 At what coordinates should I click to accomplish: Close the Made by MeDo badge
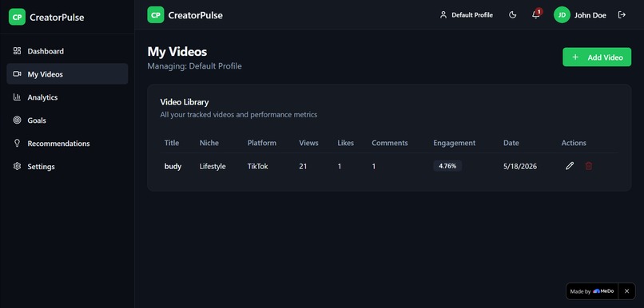click(626, 291)
